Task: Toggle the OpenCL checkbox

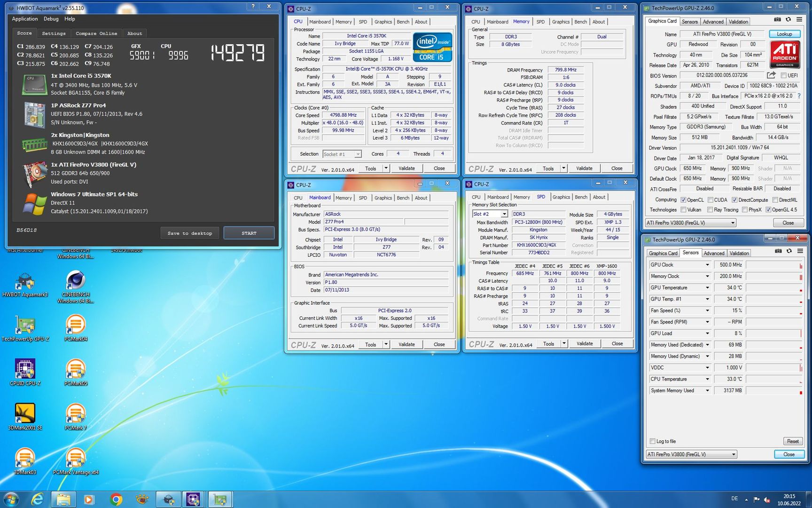Action: 683,200
